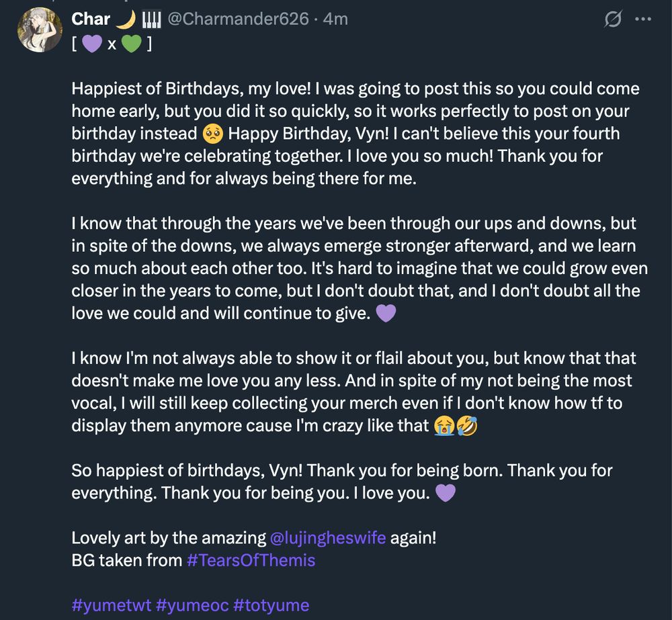Open the display name "Char" profile

coord(91,19)
